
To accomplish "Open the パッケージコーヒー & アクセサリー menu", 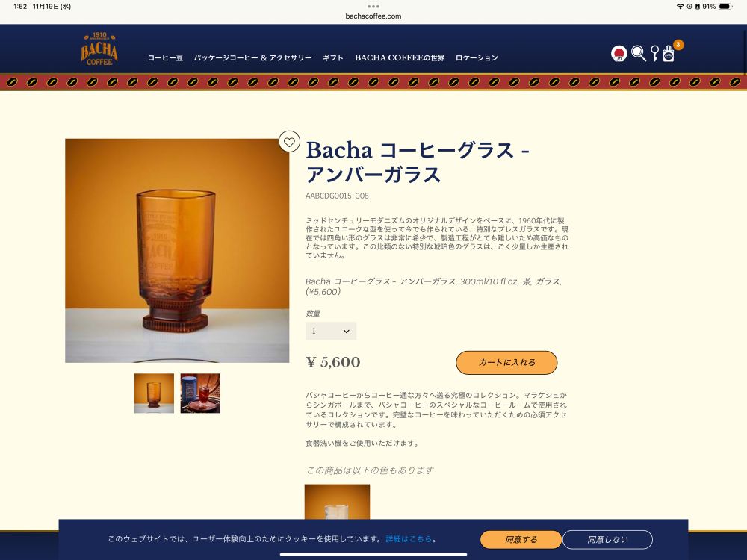I will [x=252, y=57].
